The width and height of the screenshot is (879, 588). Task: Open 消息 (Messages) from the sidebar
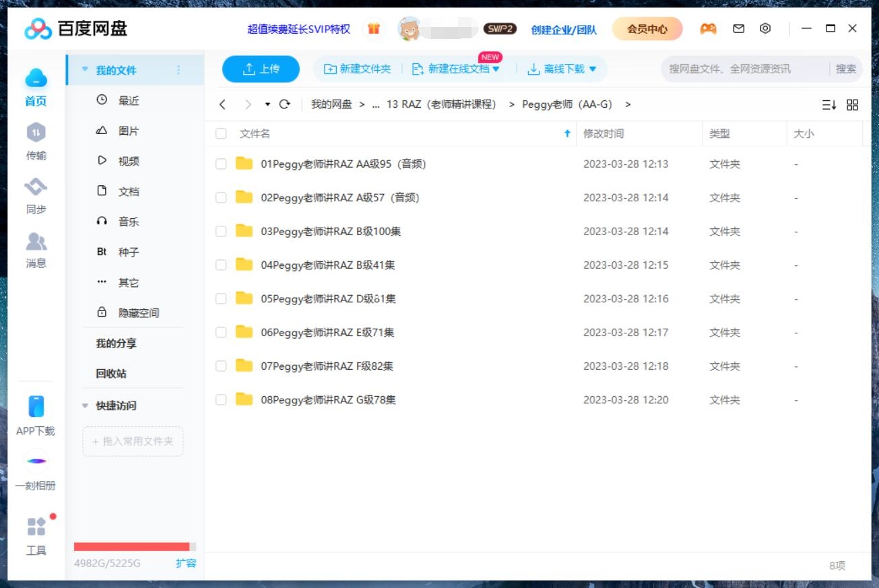(36, 249)
